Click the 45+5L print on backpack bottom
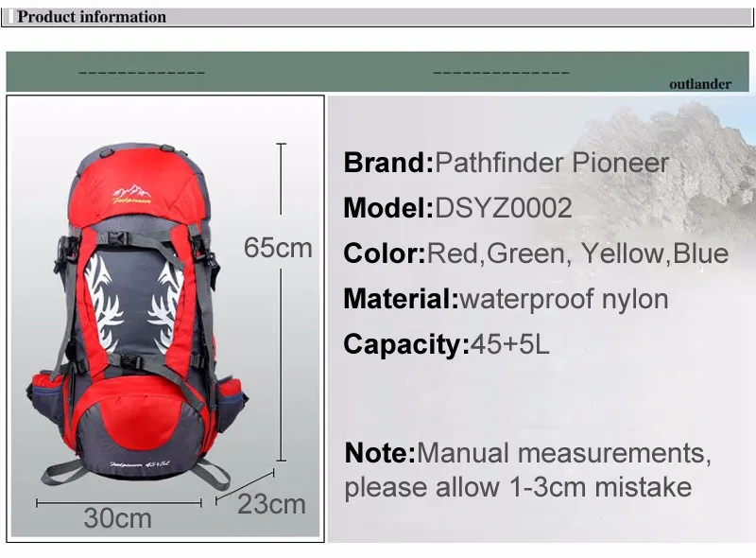The height and width of the screenshot is (558, 756). [140, 463]
